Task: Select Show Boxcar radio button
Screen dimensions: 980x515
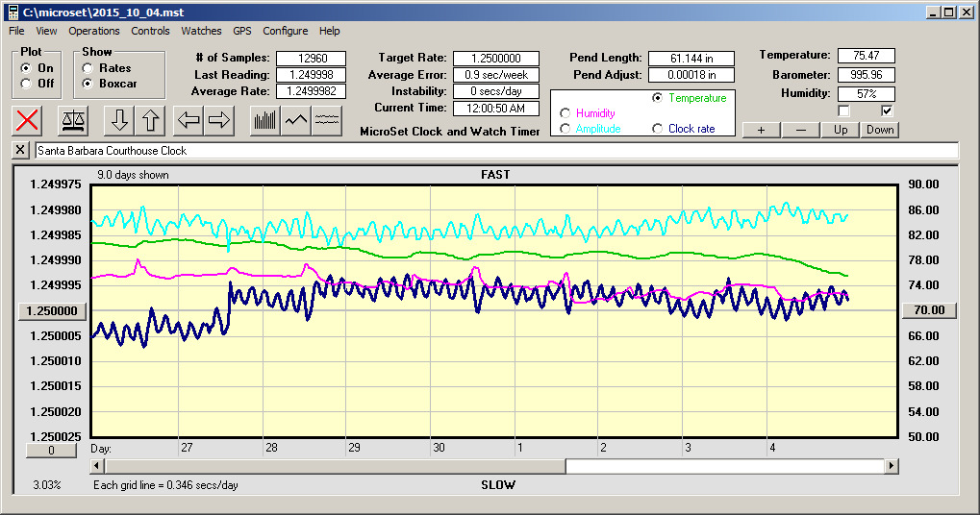Action: 88,83
